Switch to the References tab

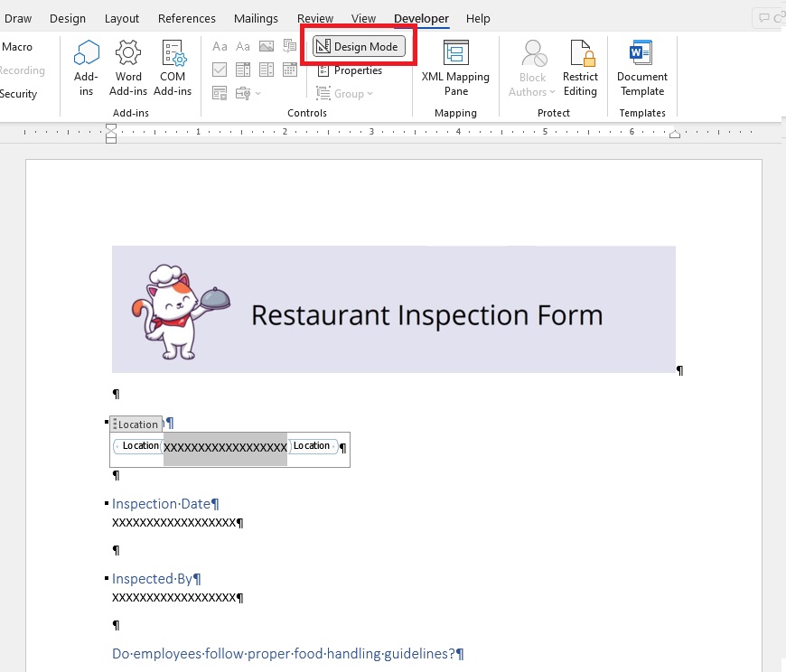(x=186, y=19)
